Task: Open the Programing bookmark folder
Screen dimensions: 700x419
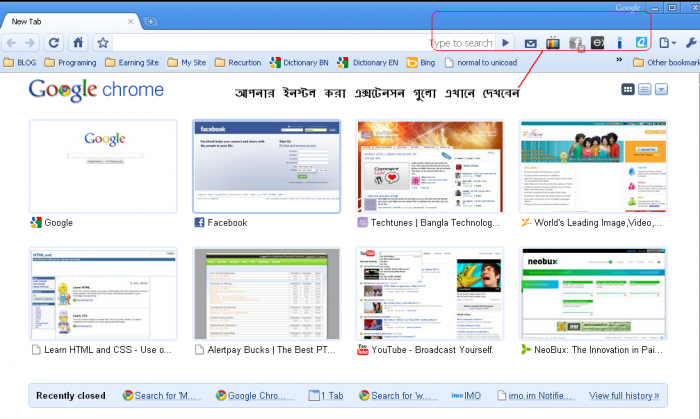Action: pos(71,62)
